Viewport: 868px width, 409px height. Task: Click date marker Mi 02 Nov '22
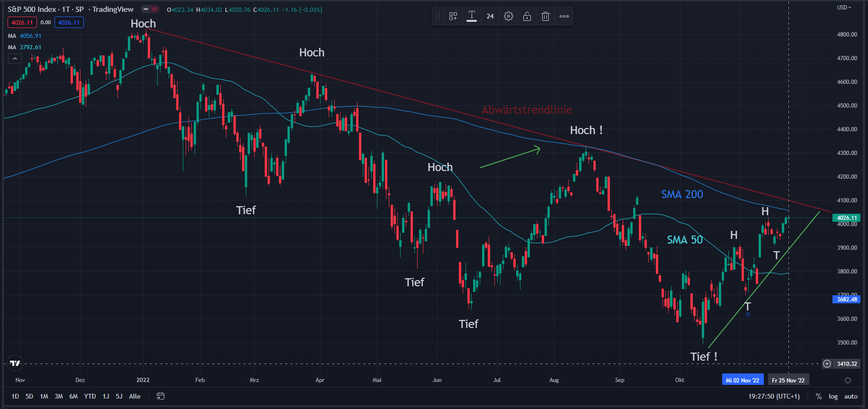(742, 380)
